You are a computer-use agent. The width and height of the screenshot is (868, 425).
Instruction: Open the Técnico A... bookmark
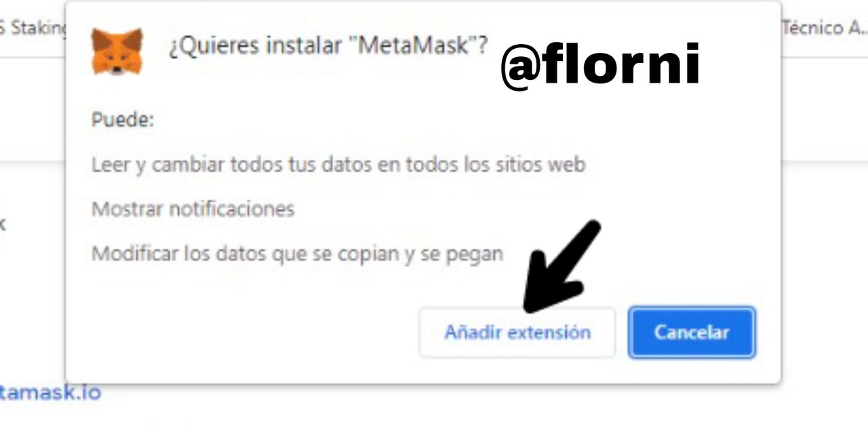coord(824,28)
